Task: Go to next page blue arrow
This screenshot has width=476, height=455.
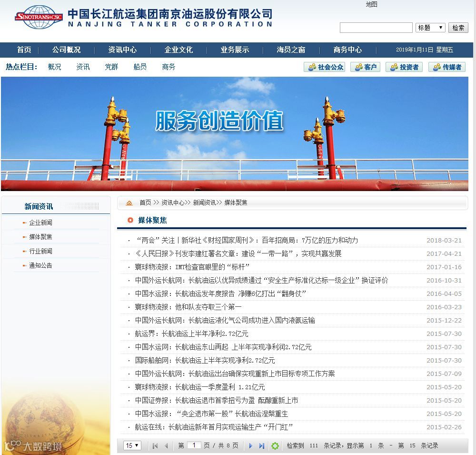Action: coord(250,445)
